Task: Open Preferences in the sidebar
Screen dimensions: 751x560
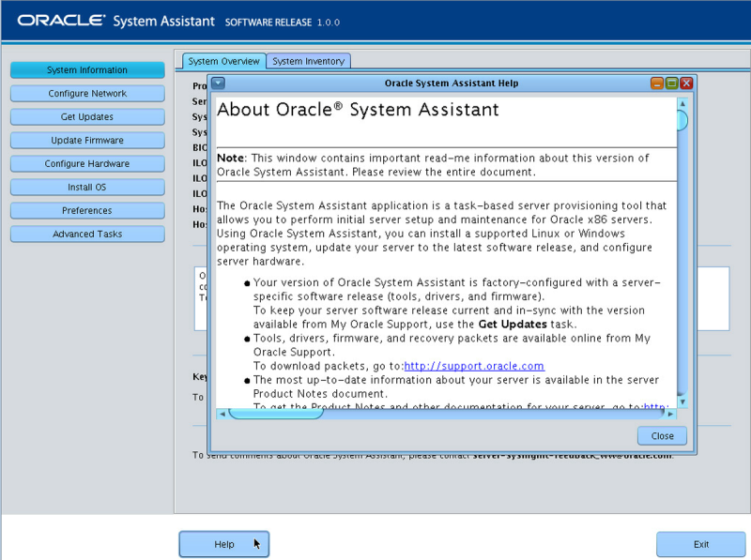Action: pos(87,211)
